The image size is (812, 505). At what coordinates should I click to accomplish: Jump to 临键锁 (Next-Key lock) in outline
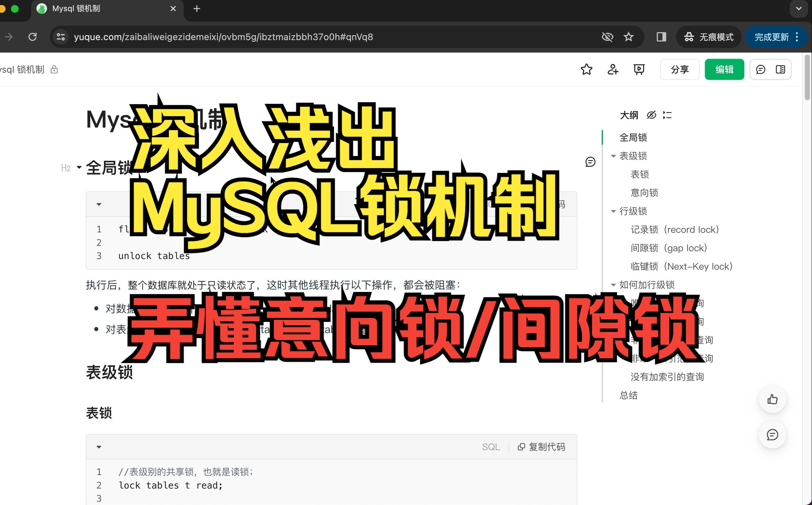[681, 266]
